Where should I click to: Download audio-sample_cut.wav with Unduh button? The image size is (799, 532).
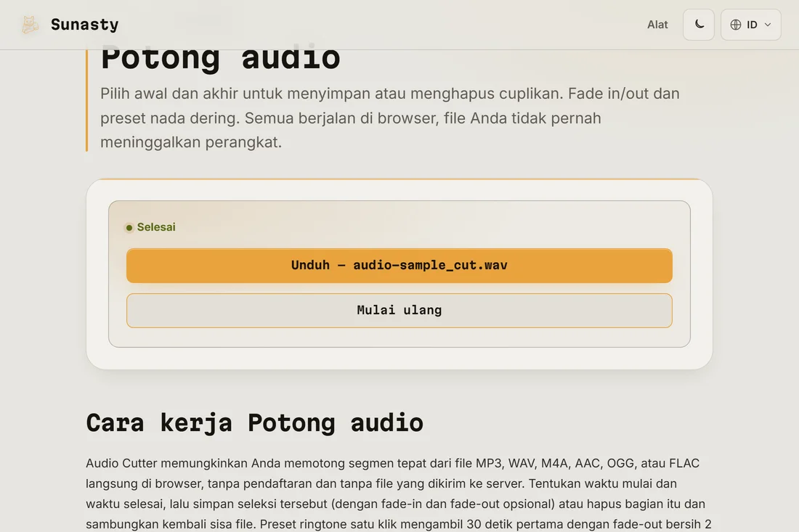pyautogui.click(x=399, y=265)
